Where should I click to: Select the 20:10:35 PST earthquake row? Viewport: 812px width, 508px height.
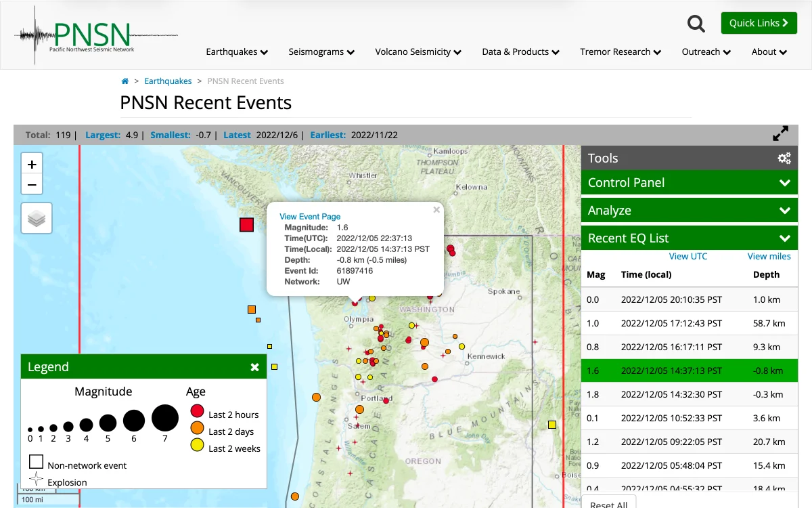coord(690,300)
